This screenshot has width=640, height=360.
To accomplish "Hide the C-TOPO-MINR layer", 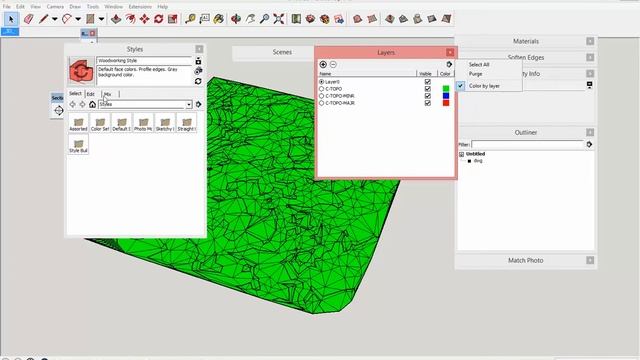I will [428, 96].
